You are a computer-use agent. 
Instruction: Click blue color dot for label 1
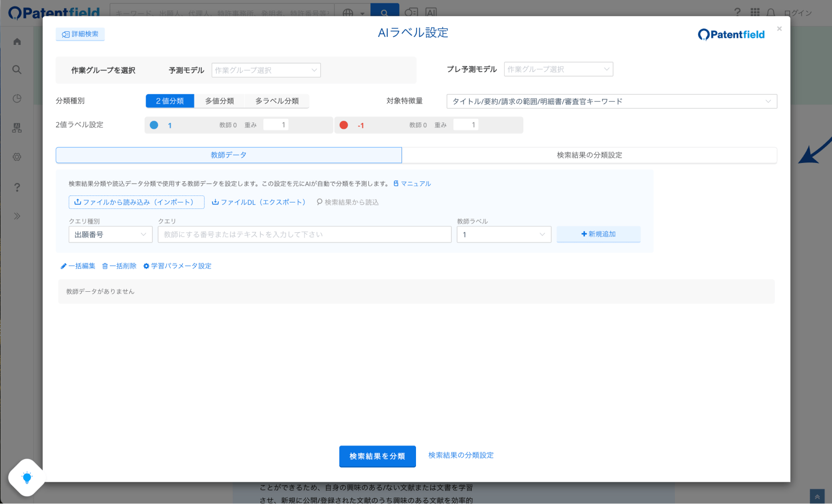pyautogui.click(x=154, y=125)
